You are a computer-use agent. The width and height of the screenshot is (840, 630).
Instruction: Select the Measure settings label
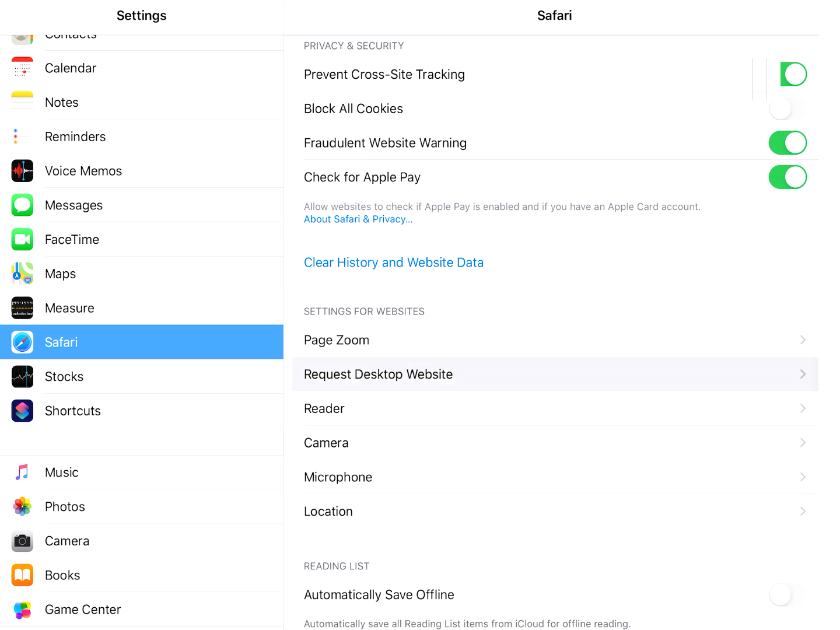69,308
